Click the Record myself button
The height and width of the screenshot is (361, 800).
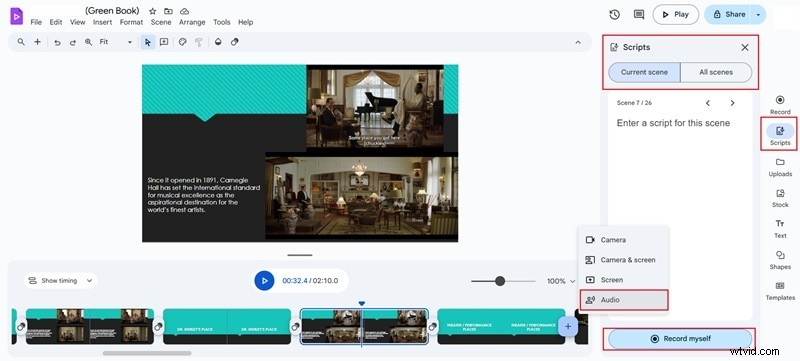point(680,339)
